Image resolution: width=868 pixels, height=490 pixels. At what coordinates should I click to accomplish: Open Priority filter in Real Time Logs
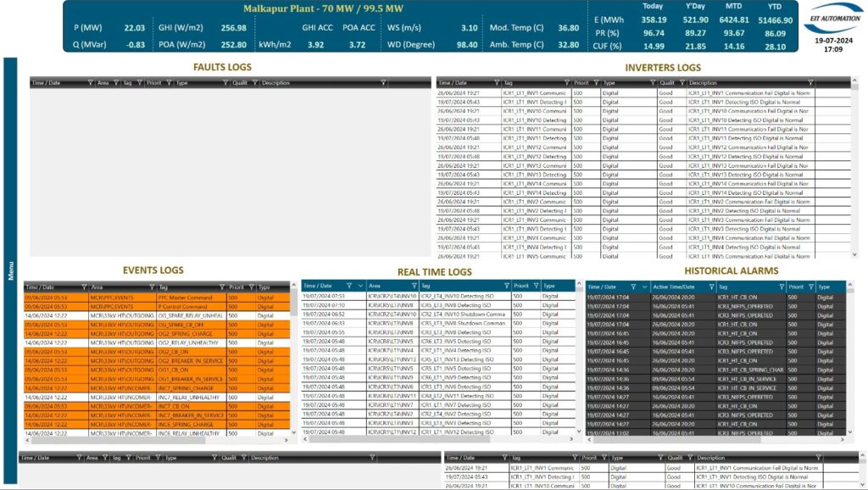point(536,287)
